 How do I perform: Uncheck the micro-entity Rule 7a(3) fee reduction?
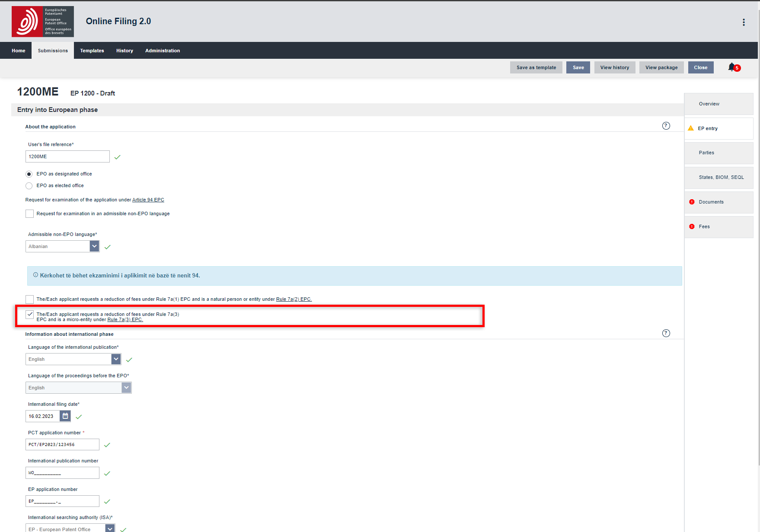pos(29,315)
